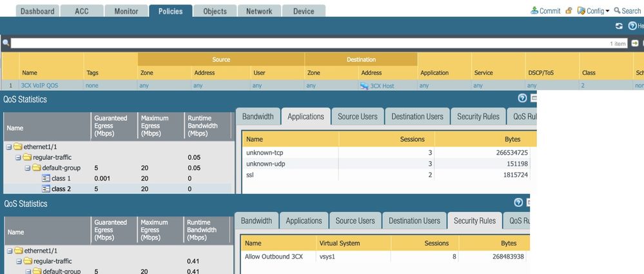Click regular-traffic folder icon in lower panel
The image size is (644, 274).
pyautogui.click(x=28, y=261)
